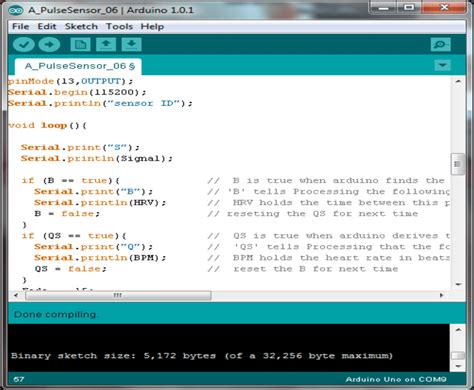Click the Serial.print("B") code
The height and width of the screenshot is (390, 474).
coord(93,191)
